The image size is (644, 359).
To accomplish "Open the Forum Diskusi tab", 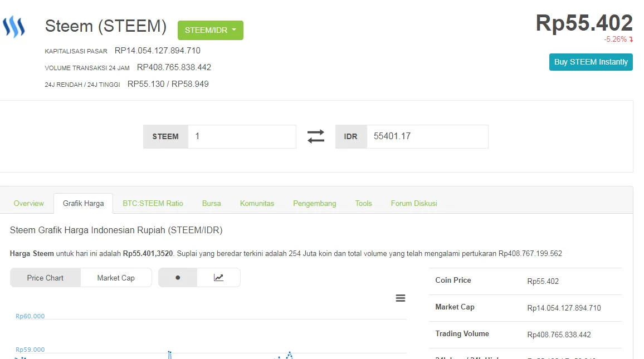I will pos(414,204).
